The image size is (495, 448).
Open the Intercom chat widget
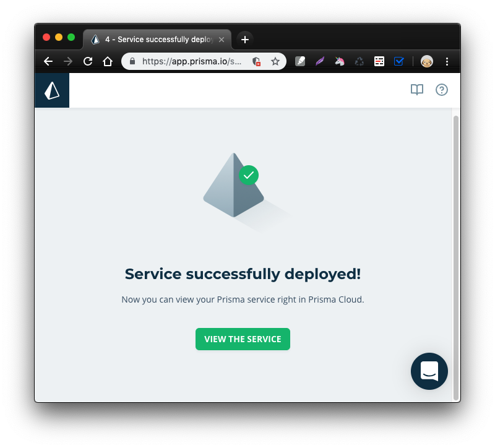[429, 371]
